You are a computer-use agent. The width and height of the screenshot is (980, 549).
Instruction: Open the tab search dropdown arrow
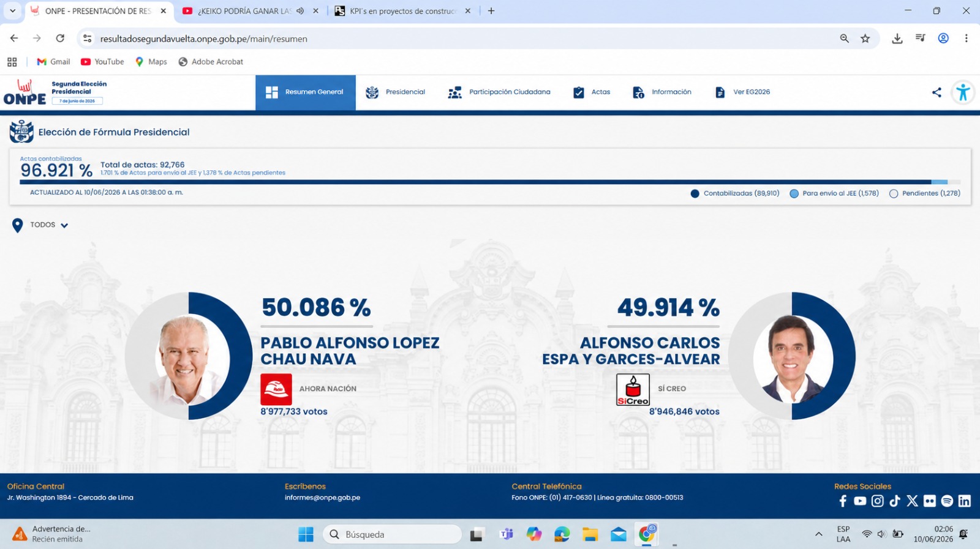[12, 11]
